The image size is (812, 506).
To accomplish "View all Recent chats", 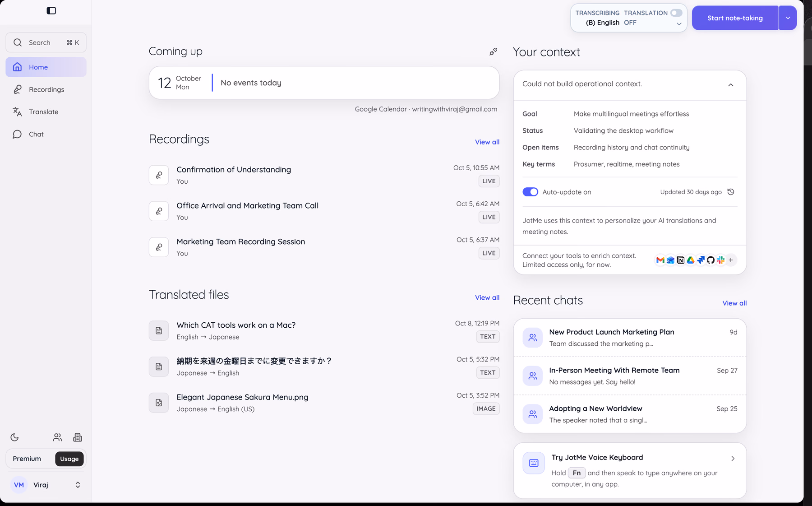I will pyautogui.click(x=734, y=303).
